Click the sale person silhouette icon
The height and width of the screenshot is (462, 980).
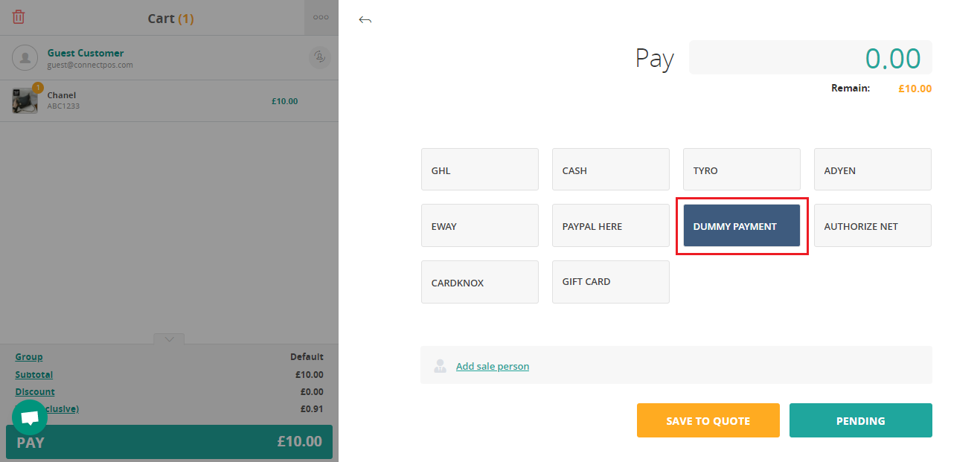coord(441,365)
